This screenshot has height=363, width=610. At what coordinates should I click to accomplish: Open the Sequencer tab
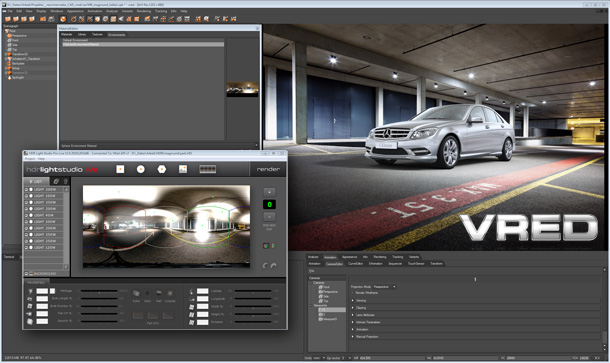[x=395, y=264]
